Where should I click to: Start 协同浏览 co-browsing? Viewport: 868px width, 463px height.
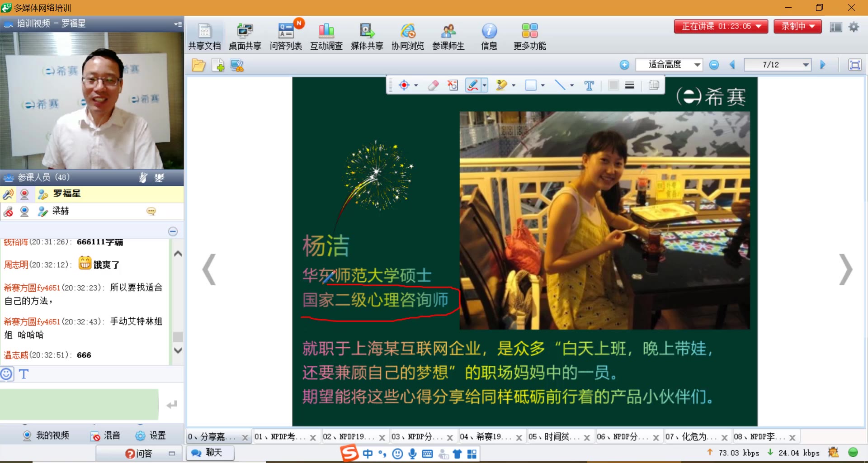click(x=408, y=36)
